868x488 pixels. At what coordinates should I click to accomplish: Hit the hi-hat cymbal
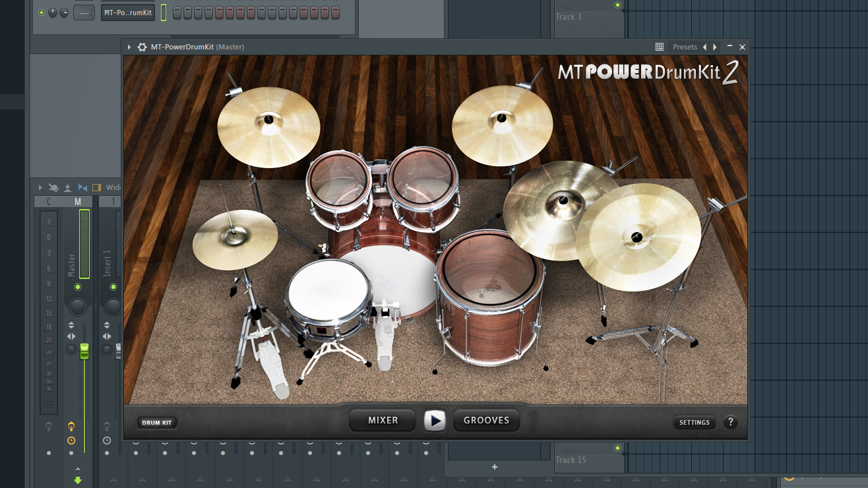tap(235, 239)
